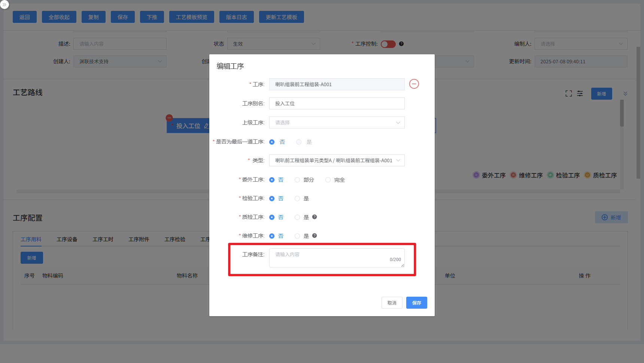Click the 工艺模板预览 button
This screenshot has height=363, width=644.
point(192,17)
